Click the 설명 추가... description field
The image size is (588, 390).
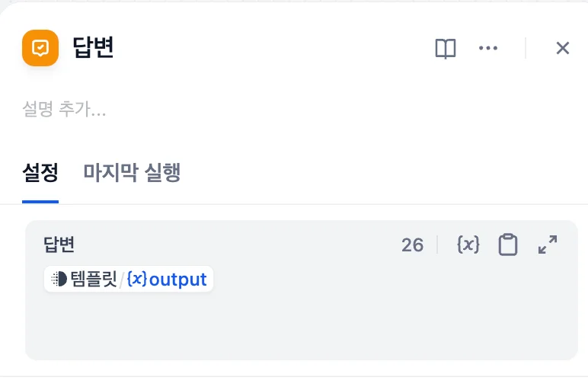pyautogui.click(x=66, y=110)
